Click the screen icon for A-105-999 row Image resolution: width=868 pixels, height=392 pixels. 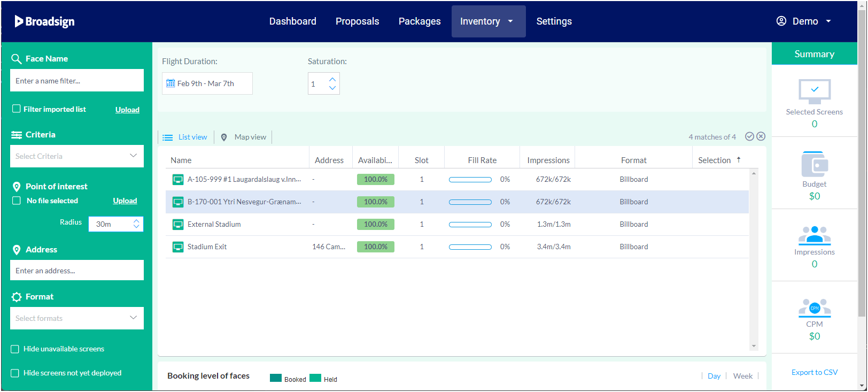178,180
